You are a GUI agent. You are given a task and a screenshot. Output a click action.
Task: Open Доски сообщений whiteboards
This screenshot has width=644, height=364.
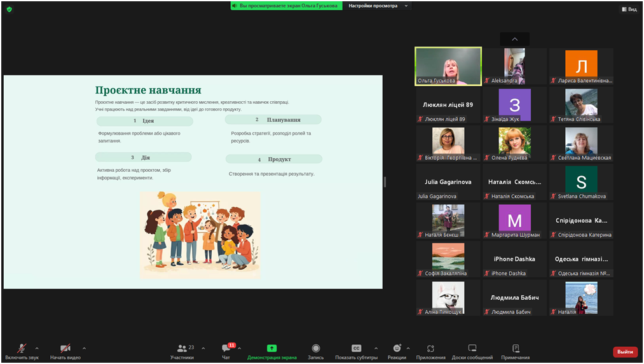[x=472, y=349]
